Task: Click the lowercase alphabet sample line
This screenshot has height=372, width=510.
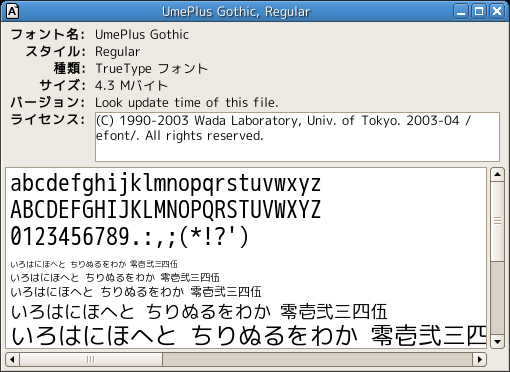Action: [x=166, y=184]
